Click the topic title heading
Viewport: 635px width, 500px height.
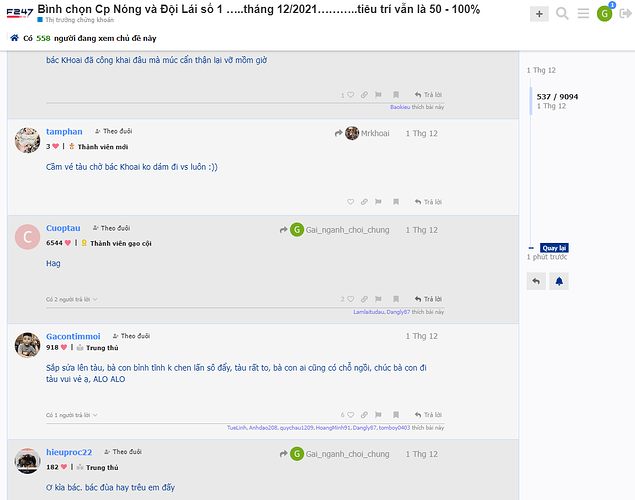click(258, 9)
